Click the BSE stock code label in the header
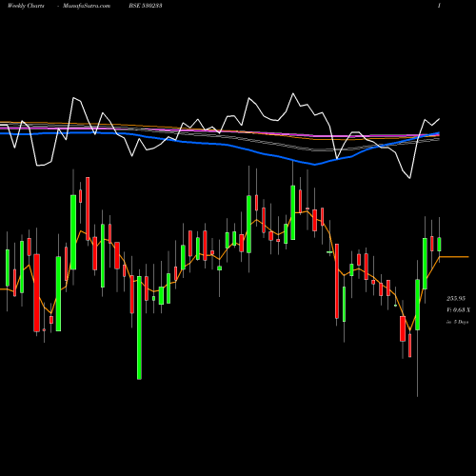The width and height of the screenshot is (476, 476). click(x=146, y=6)
